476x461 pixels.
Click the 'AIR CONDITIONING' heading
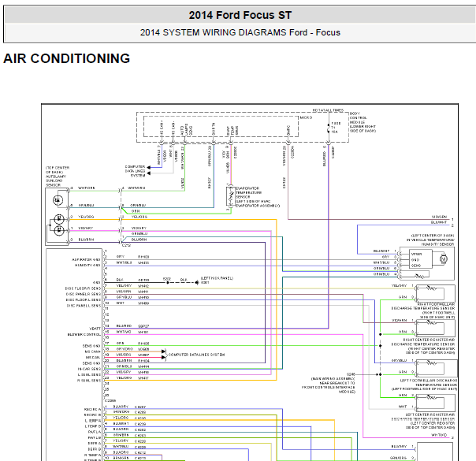66,58
